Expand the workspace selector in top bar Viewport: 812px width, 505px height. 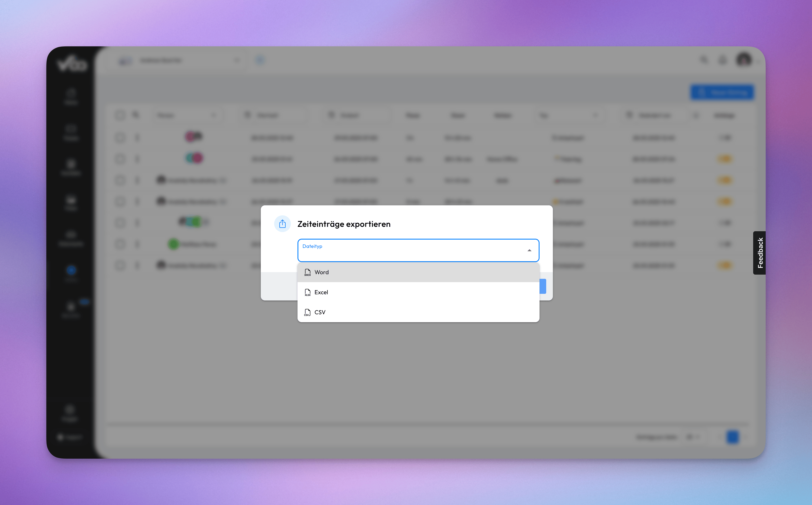[237, 61]
